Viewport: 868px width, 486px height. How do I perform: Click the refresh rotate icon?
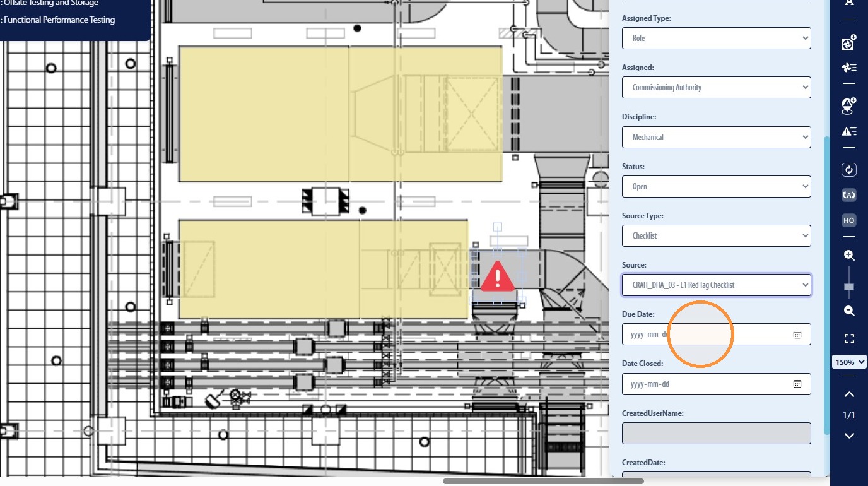pos(849,170)
